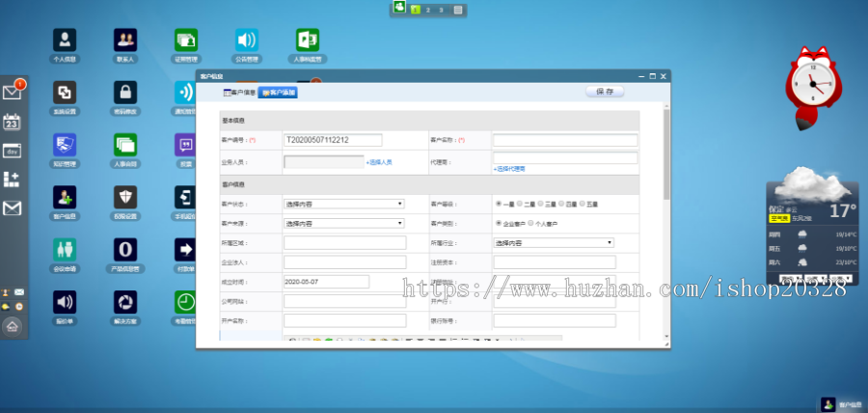This screenshot has width=868, height=413.
Task: Click the +选择人员 link
Action: [379, 162]
